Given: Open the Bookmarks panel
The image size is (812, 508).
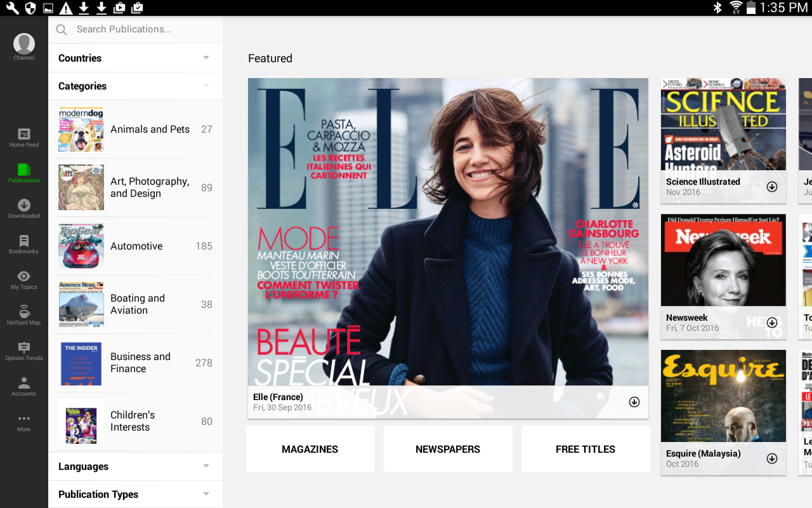Looking at the screenshot, I should click(23, 243).
